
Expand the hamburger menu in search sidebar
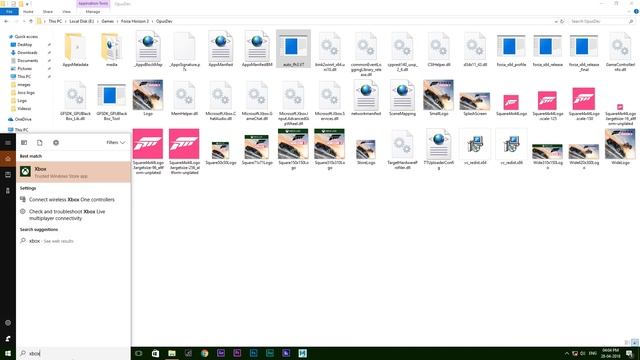[8, 142]
